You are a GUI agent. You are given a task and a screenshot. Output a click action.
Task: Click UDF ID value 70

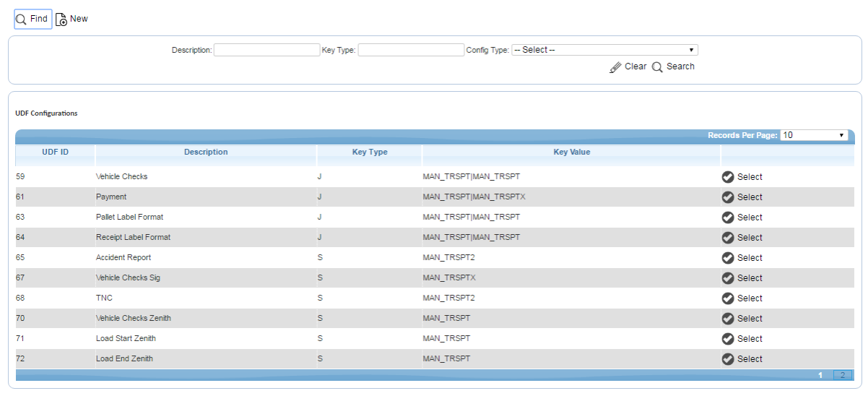[x=20, y=319]
